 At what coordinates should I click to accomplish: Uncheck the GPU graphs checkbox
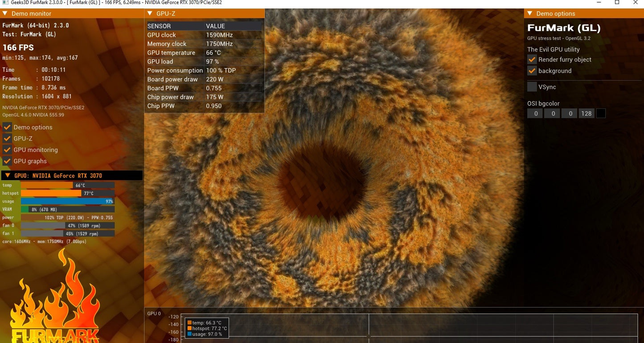pyautogui.click(x=7, y=161)
